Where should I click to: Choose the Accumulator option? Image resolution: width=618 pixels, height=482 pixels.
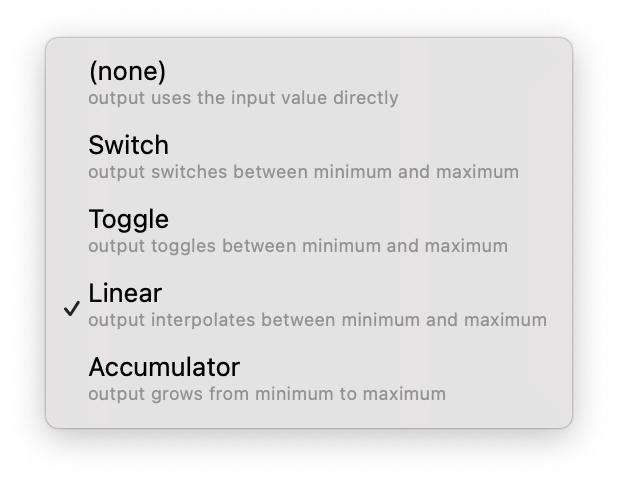[x=164, y=368]
